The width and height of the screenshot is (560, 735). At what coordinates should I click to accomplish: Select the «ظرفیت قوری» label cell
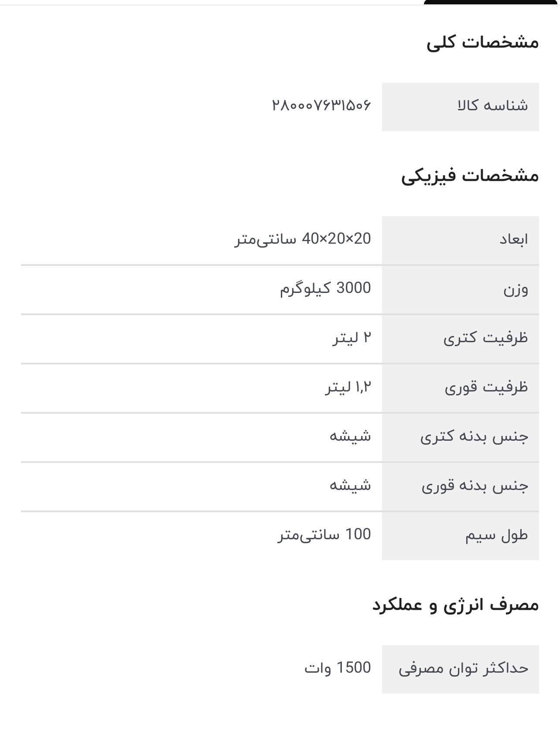[460, 388]
